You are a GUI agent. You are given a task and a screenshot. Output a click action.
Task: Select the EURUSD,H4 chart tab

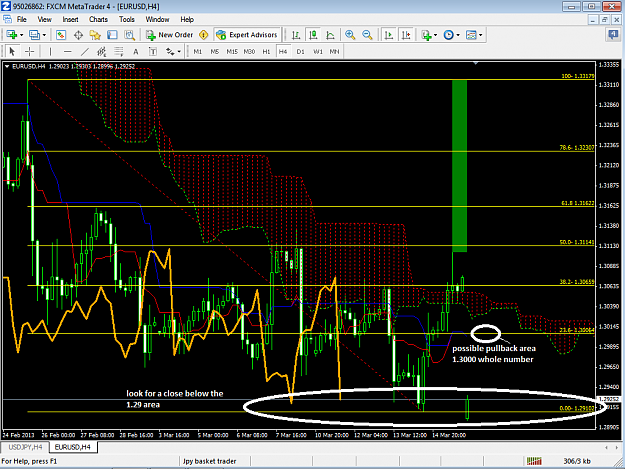tap(73, 447)
